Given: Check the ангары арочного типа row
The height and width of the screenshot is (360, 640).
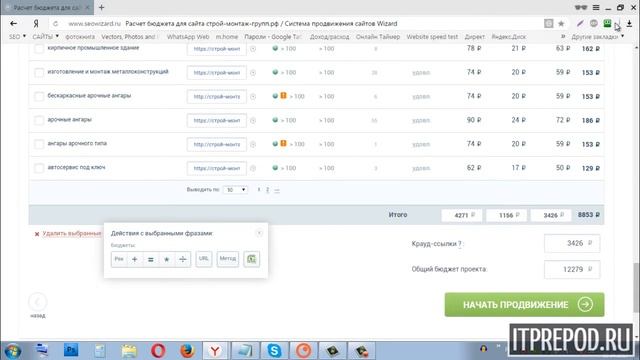Looking at the screenshot, I should 39,144.
